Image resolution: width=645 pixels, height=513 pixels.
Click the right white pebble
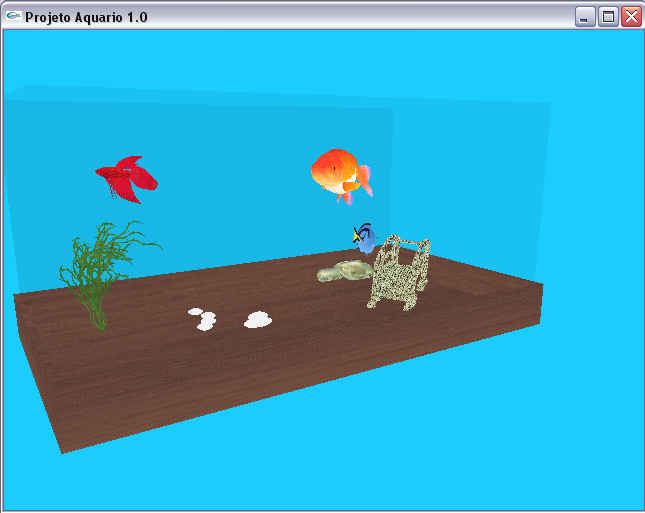[x=258, y=320]
